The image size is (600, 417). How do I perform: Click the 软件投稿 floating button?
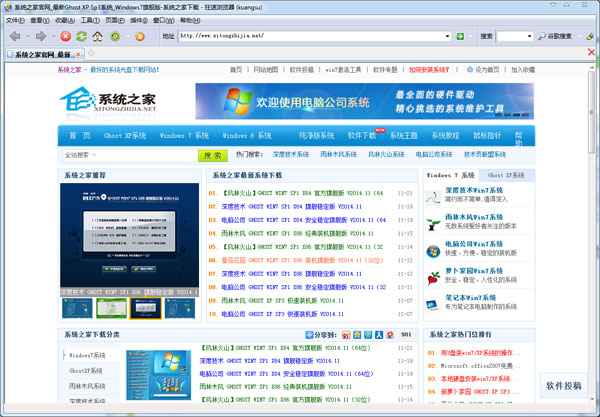(563, 385)
